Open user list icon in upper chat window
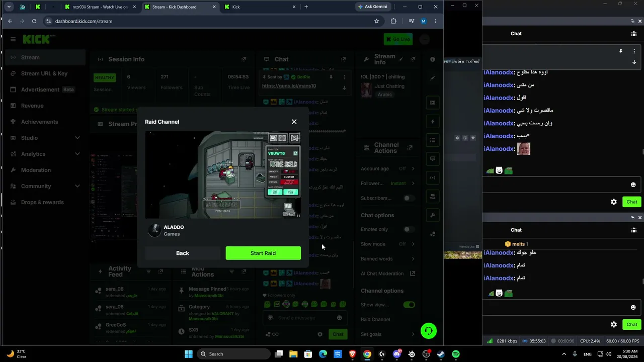Viewport: 644px width, 362px height. pos(634,34)
